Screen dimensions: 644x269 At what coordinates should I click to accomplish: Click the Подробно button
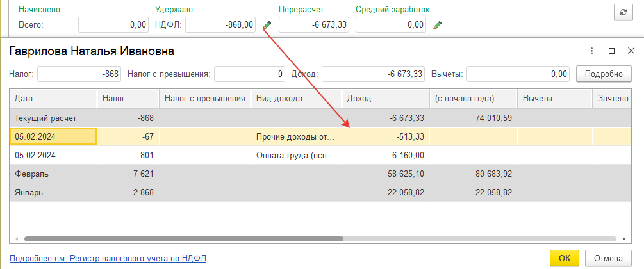(x=604, y=74)
